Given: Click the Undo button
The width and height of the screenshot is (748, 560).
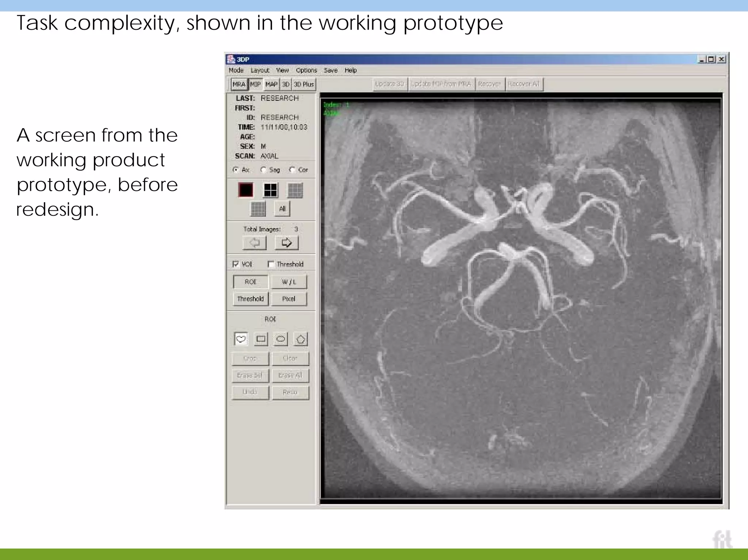Looking at the screenshot, I should 250,392.
